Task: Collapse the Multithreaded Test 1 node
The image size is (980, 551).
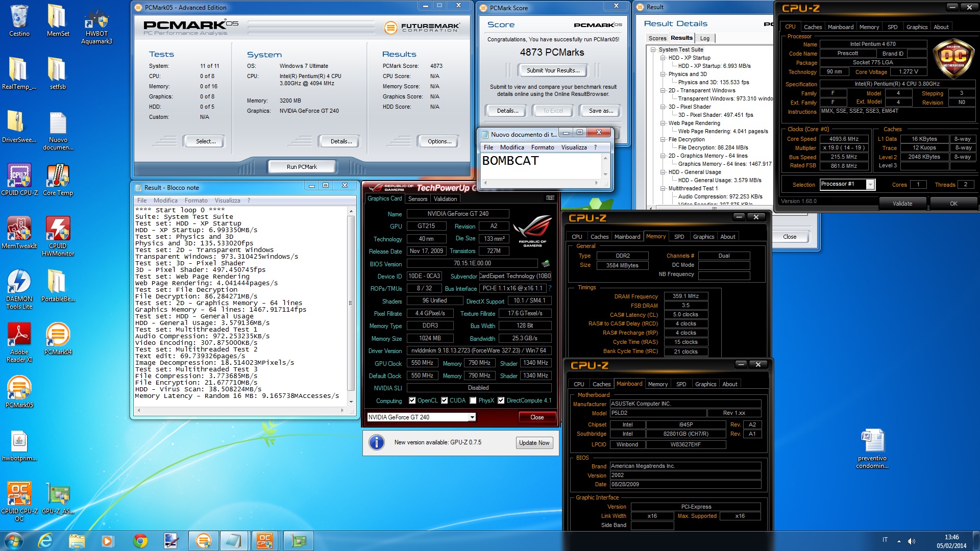Action: [x=663, y=188]
